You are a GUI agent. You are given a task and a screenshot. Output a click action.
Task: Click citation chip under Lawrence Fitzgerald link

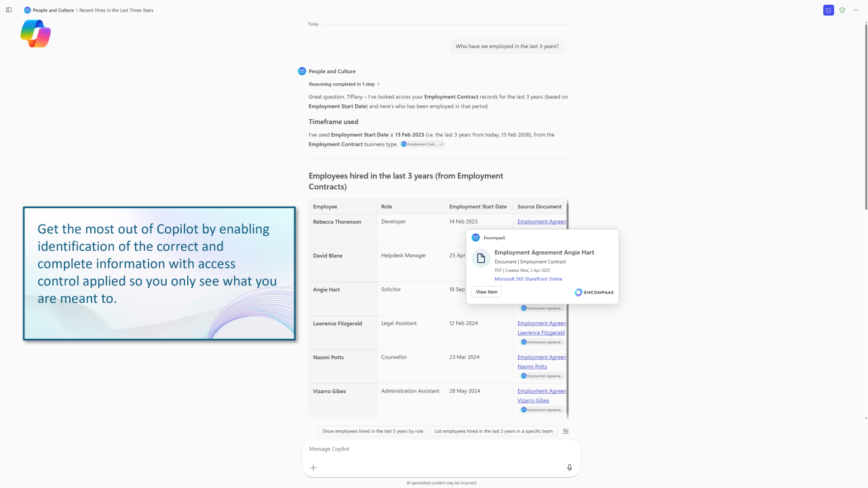pyautogui.click(x=542, y=342)
